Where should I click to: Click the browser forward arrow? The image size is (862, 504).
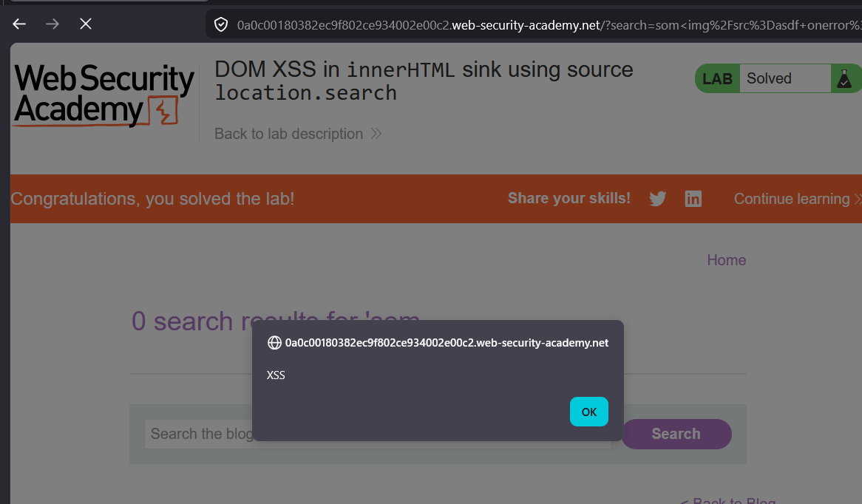[52, 24]
